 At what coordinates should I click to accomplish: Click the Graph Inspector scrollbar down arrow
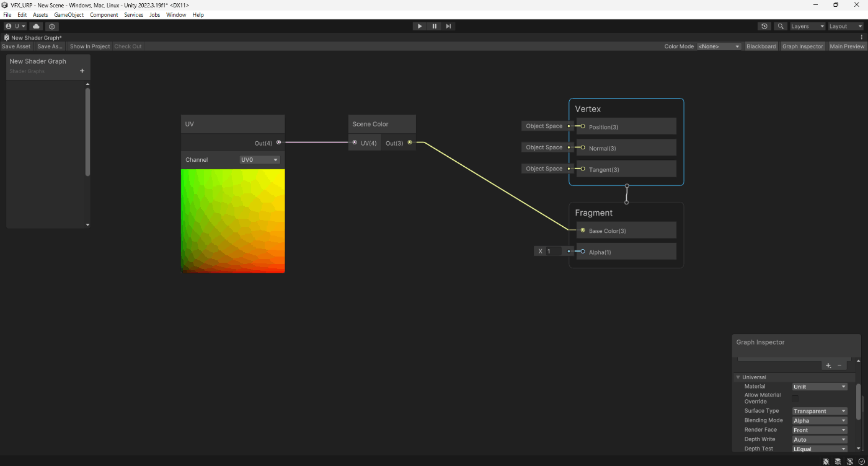859,449
